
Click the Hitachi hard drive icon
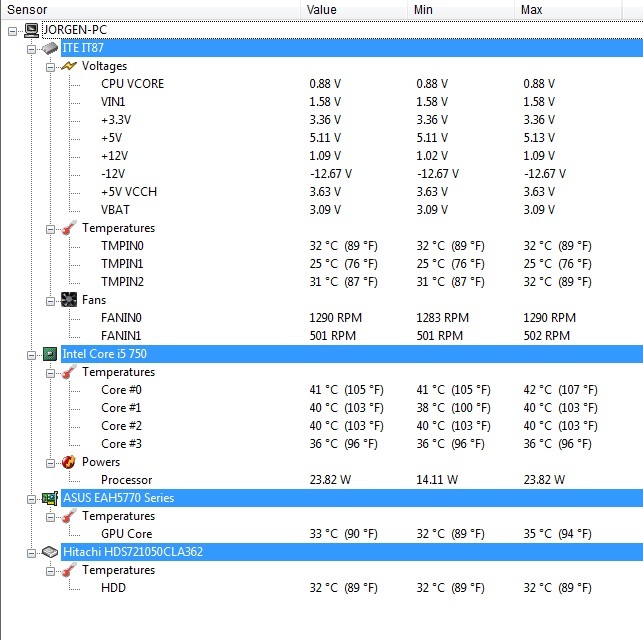pyautogui.click(x=50, y=552)
